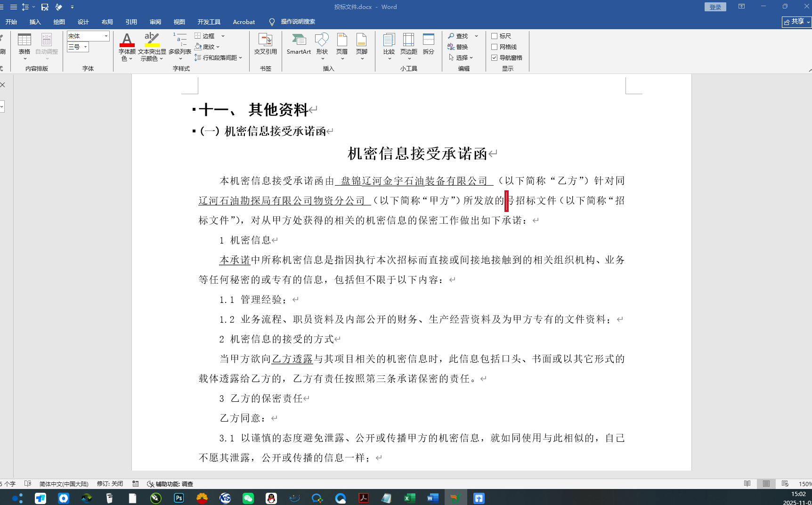This screenshot has height=505, width=812.
Task: Click the 交叉引用 cross-reference icon
Action: point(265,44)
